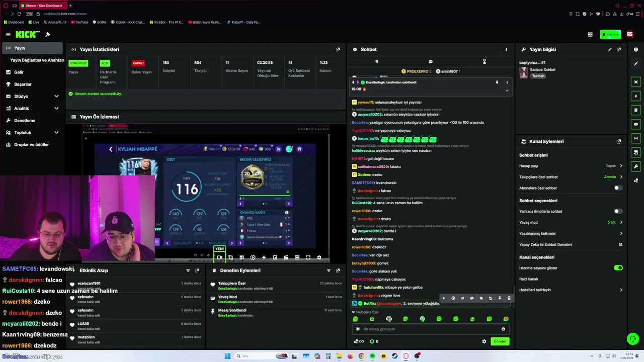Expand the Stüdyo sidebar section
The height and width of the screenshot is (362, 644).
coord(32,97)
